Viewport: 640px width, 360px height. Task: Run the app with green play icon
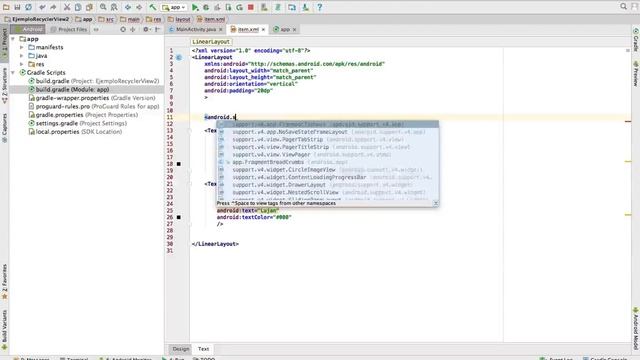[x=195, y=7]
